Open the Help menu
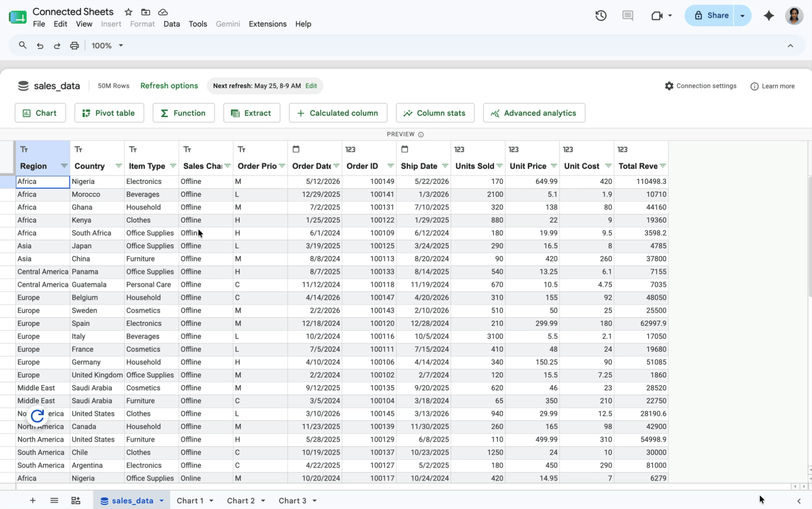 coord(303,24)
